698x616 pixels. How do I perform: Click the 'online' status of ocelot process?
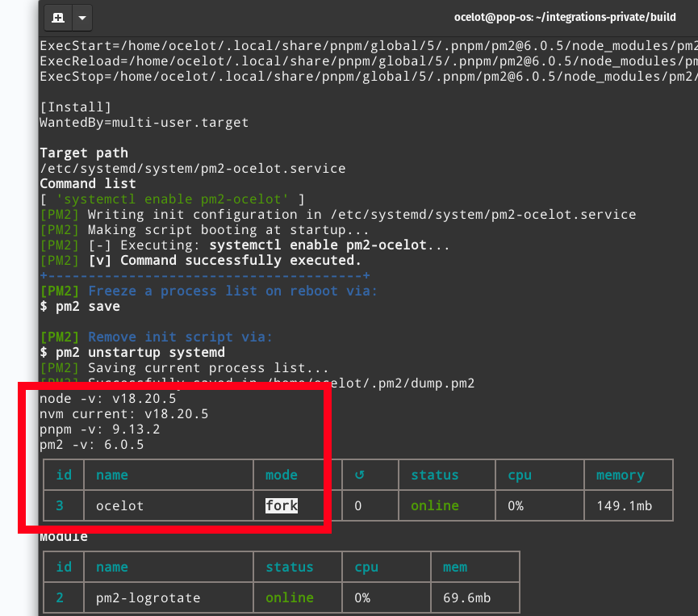tap(434, 505)
